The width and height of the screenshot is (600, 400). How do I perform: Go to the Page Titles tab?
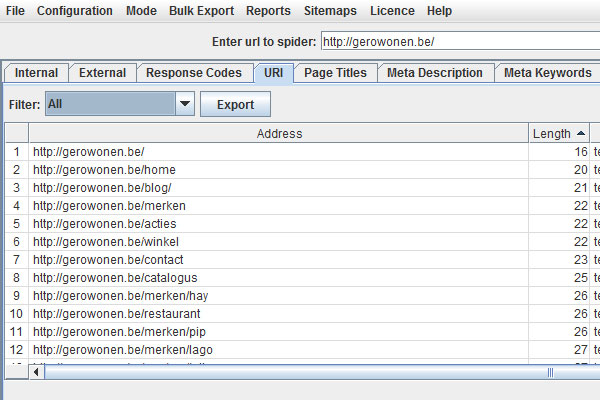click(x=335, y=73)
